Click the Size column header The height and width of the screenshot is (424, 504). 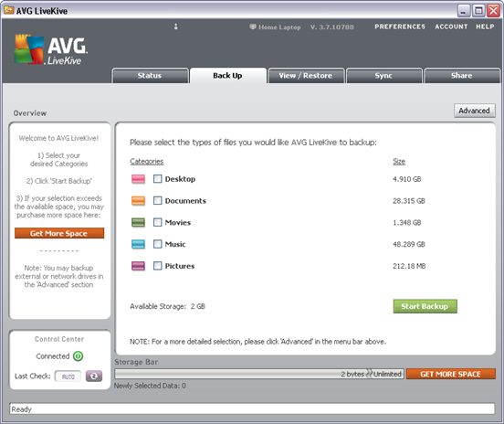(399, 162)
